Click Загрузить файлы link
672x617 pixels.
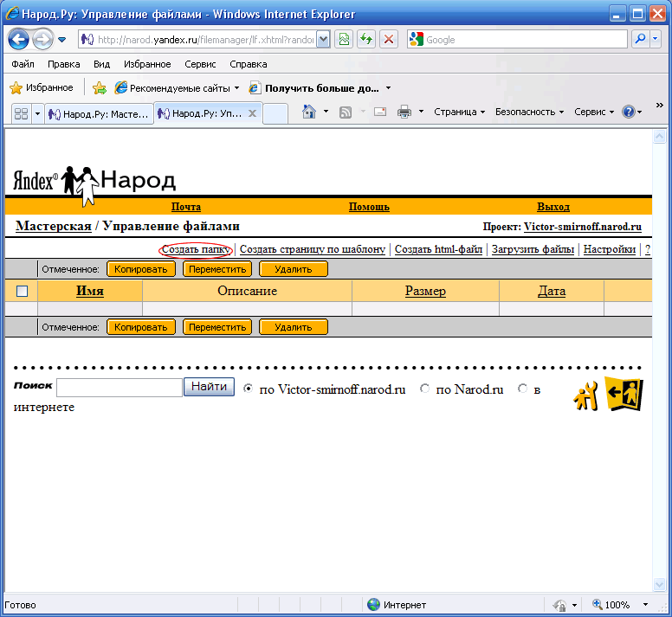click(x=533, y=249)
